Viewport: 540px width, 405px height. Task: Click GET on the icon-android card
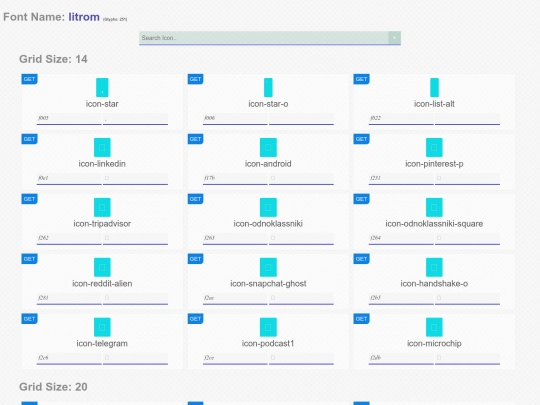coord(195,139)
